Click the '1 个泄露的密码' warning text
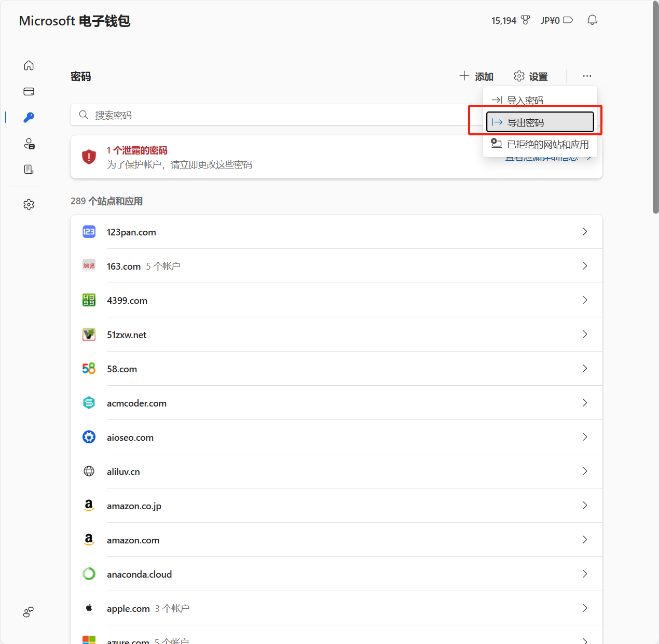Screen dimensions: 659x644 [x=137, y=150]
